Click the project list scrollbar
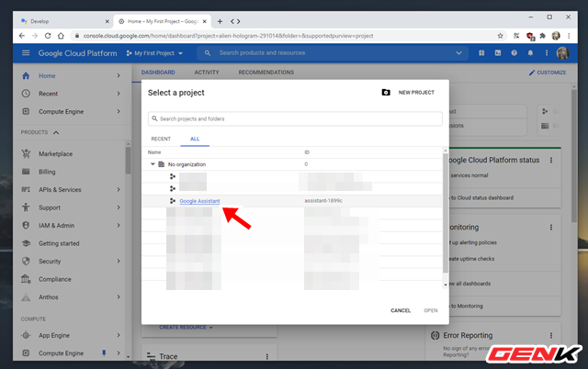Image resolution: width=588 pixels, height=369 pixels. click(x=446, y=214)
